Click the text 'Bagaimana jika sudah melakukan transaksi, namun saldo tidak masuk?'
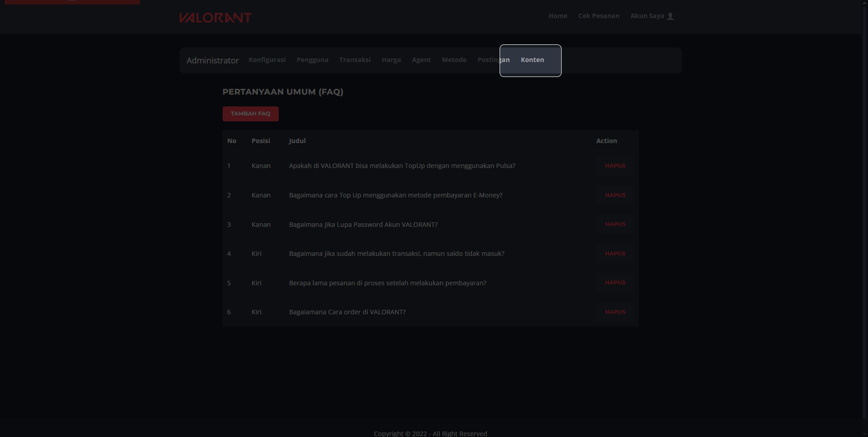Screen dimensions: 868x437 396,254
